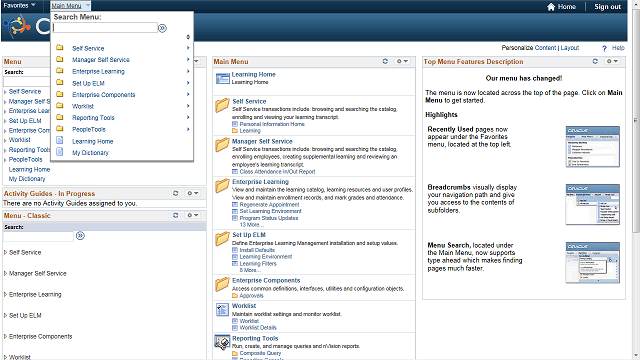Select My Dictionary in dropdown menu
This screenshot has width=640, height=360.
pos(90,153)
